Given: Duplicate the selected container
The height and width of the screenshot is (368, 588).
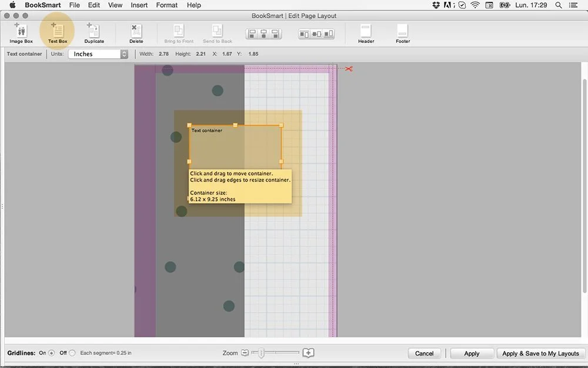Looking at the screenshot, I should coord(93,33).
